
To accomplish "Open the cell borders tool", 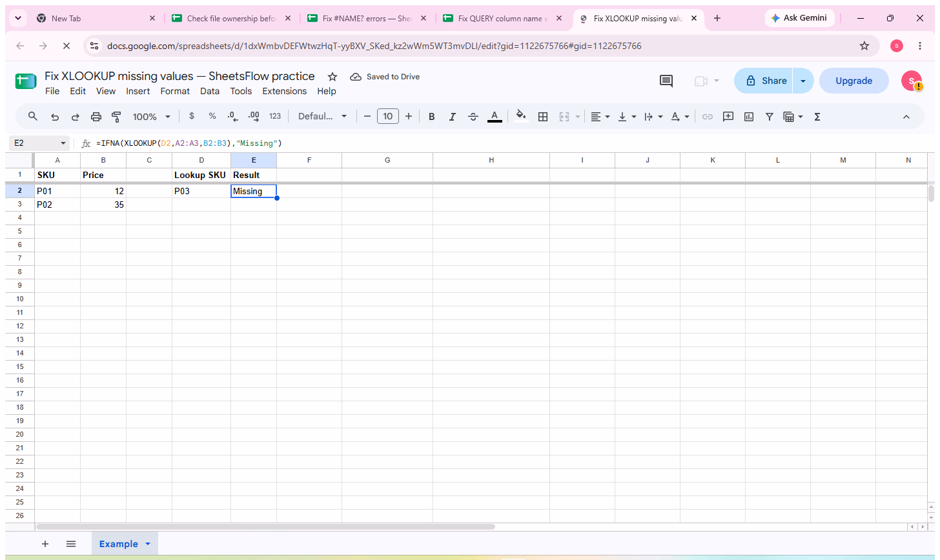I will click(x=543, y=117).
